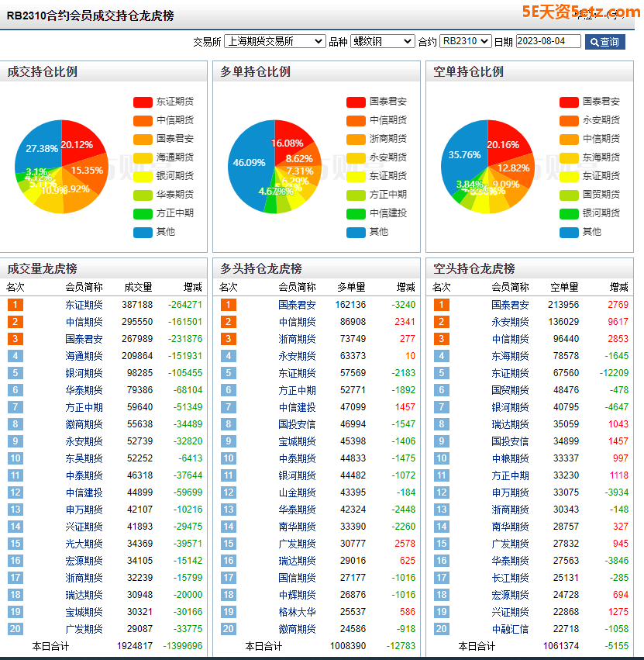Screen dimensions: 644x660
Task: Click rank 1 badge in 成交量龙虎榜
Action: pos(15,305)
